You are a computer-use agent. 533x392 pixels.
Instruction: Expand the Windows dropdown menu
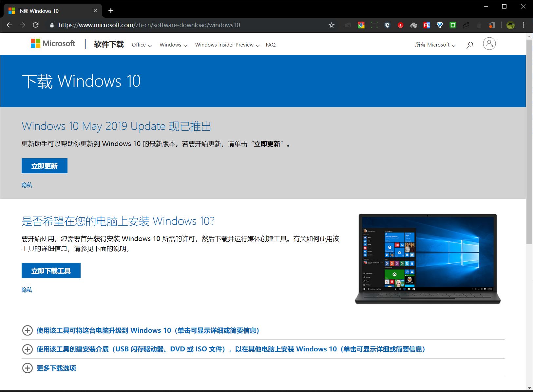click(x=173, y=45)
